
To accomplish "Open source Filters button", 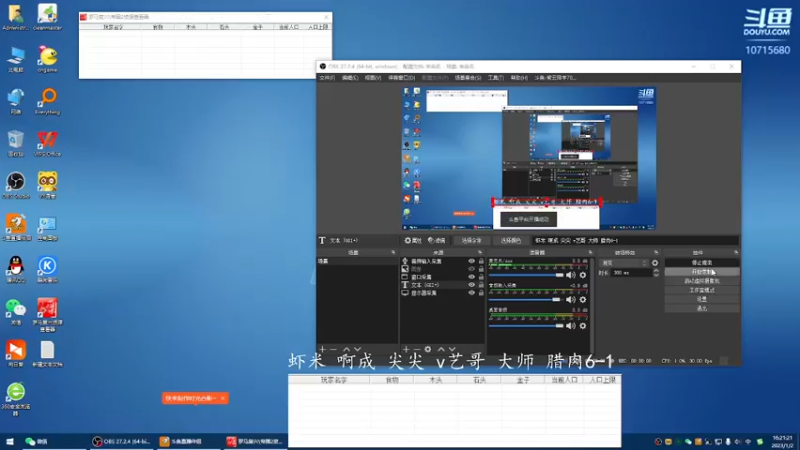I will coord(437,240).
